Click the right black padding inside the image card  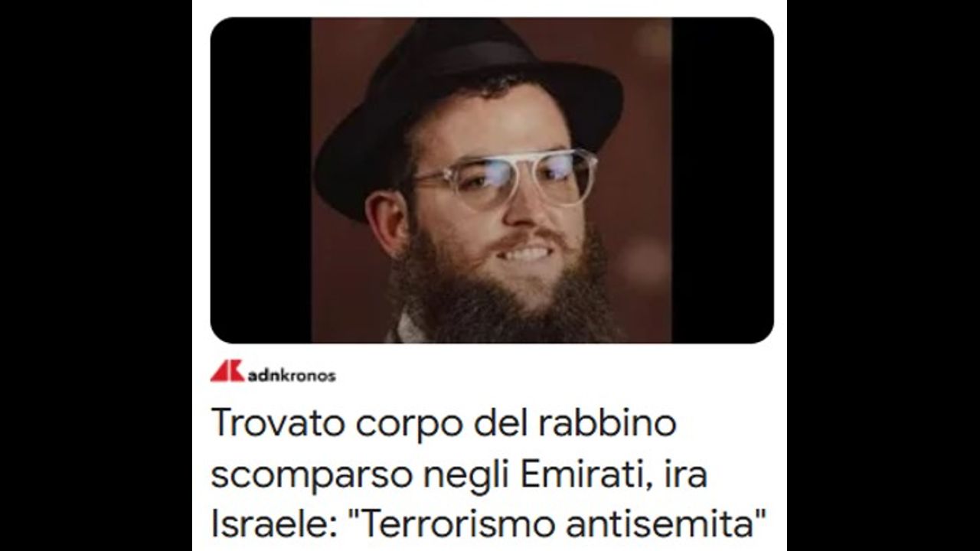tap(723, 180)
